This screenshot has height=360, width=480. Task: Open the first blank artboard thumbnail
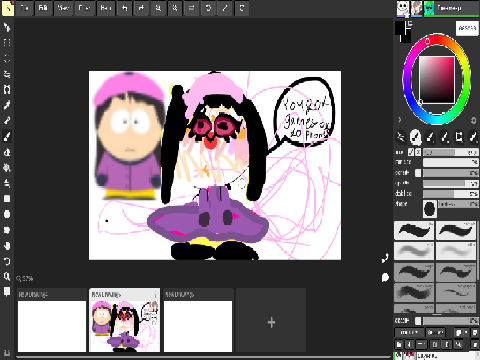[x=52, y=326]
